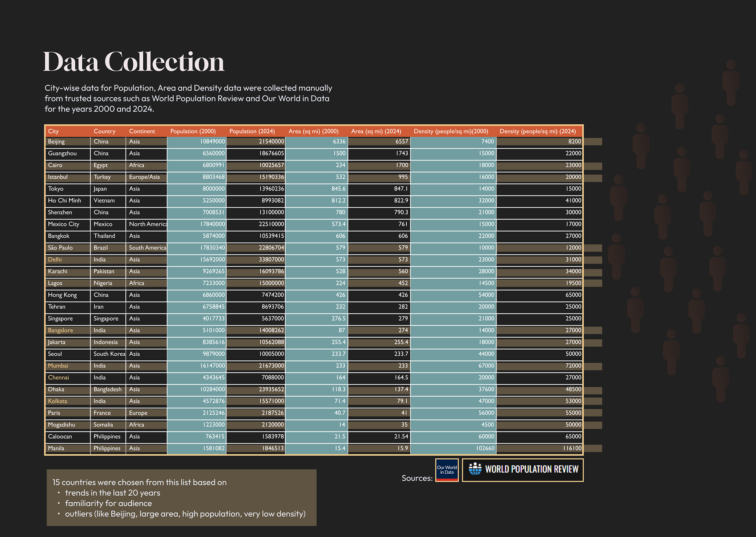This screenshot has height=537, width=756.
Task: Click the Sources label text
Action: (x=417, y=478)
